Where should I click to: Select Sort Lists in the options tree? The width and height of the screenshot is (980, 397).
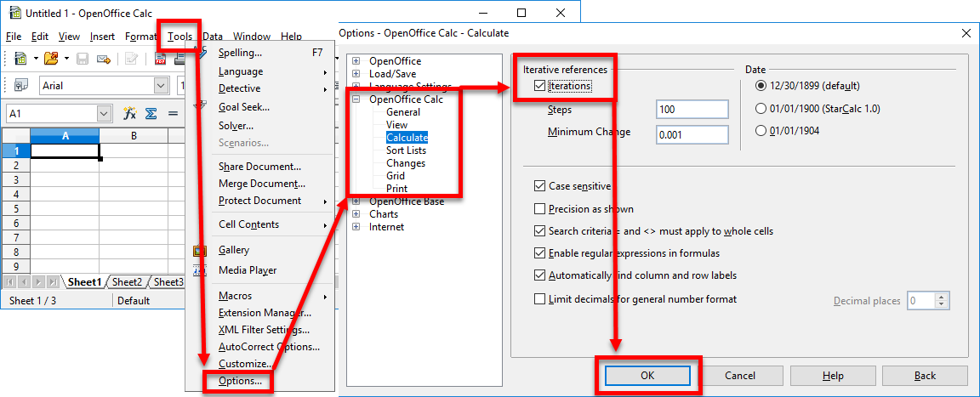pyautogui.click(x=407, y=150)
